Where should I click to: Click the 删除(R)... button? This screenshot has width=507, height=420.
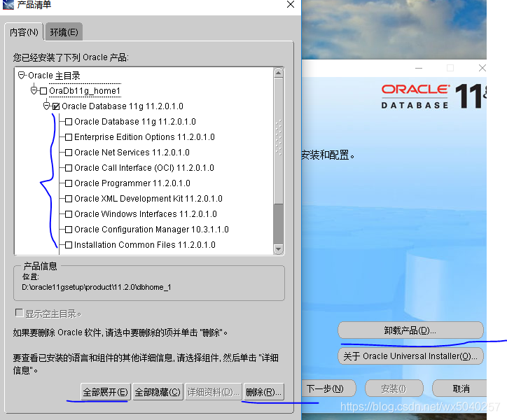pos(264,392)
